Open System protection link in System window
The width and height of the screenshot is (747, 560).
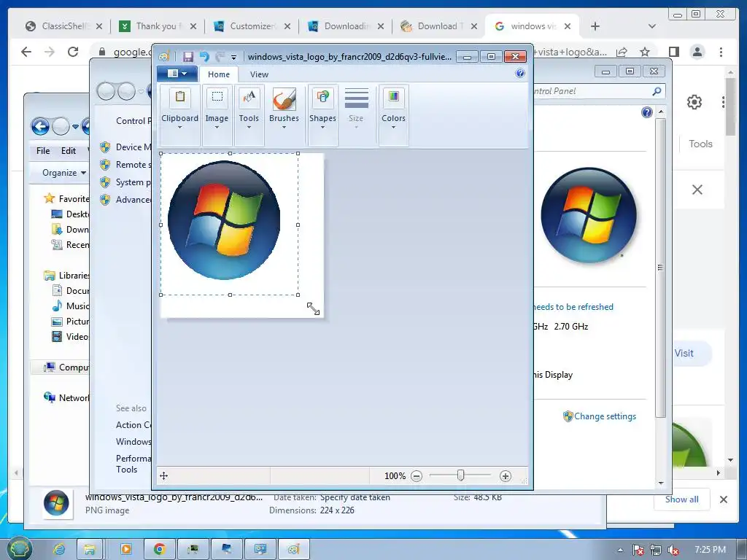click(x=133, y=182)
